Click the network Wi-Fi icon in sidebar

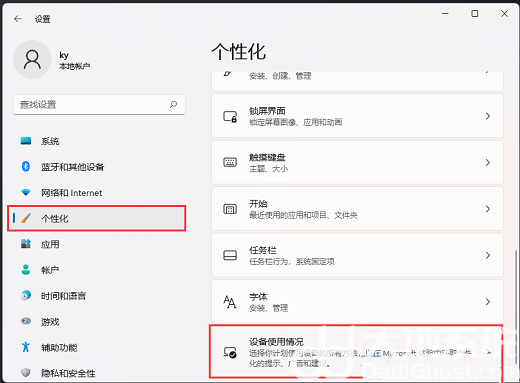pyautogui.click(x=26, y=193)
